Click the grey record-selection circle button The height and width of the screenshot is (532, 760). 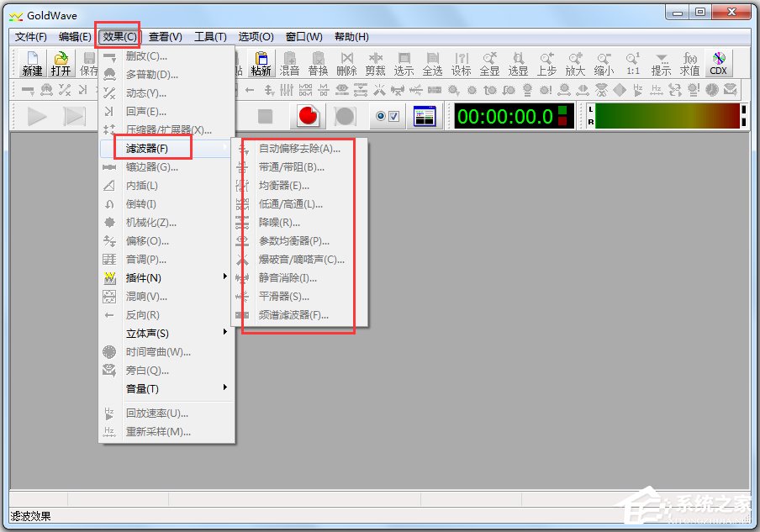tap(345, 116)
